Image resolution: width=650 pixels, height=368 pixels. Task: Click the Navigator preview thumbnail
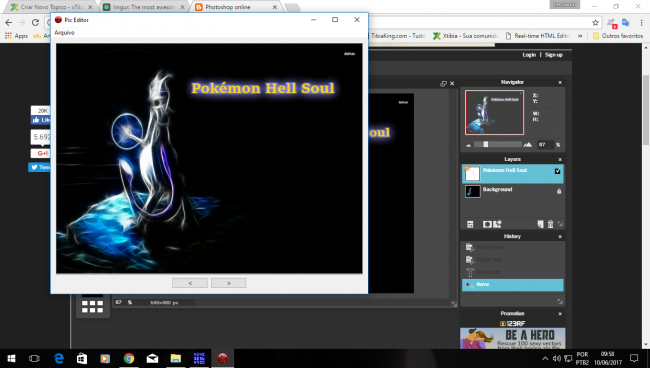[494, 112]
